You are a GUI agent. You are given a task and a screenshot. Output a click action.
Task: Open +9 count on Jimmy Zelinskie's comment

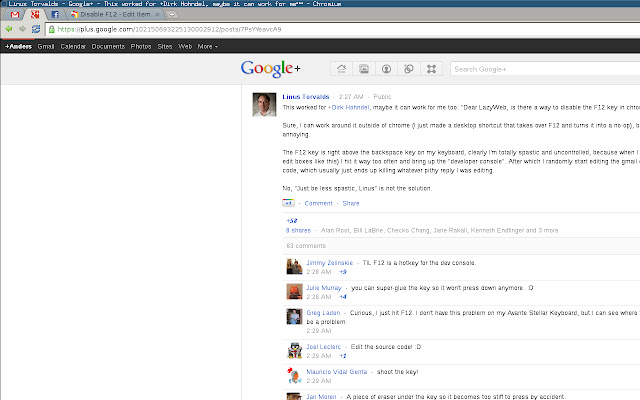(x=343, y=272)
